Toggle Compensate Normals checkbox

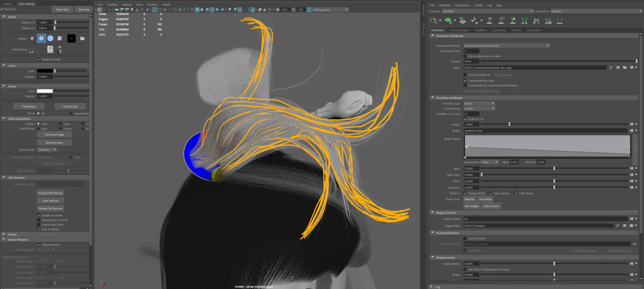[x=465, y=80]
